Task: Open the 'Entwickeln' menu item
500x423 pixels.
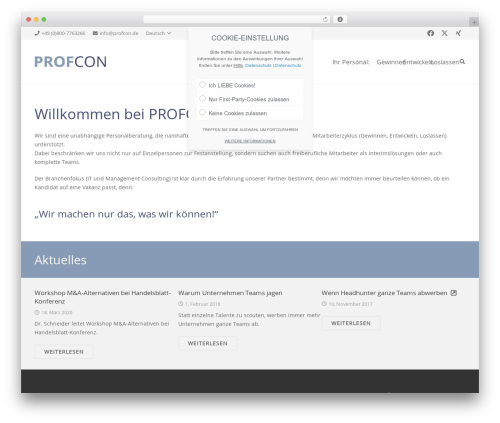Action: click(418, 62)
